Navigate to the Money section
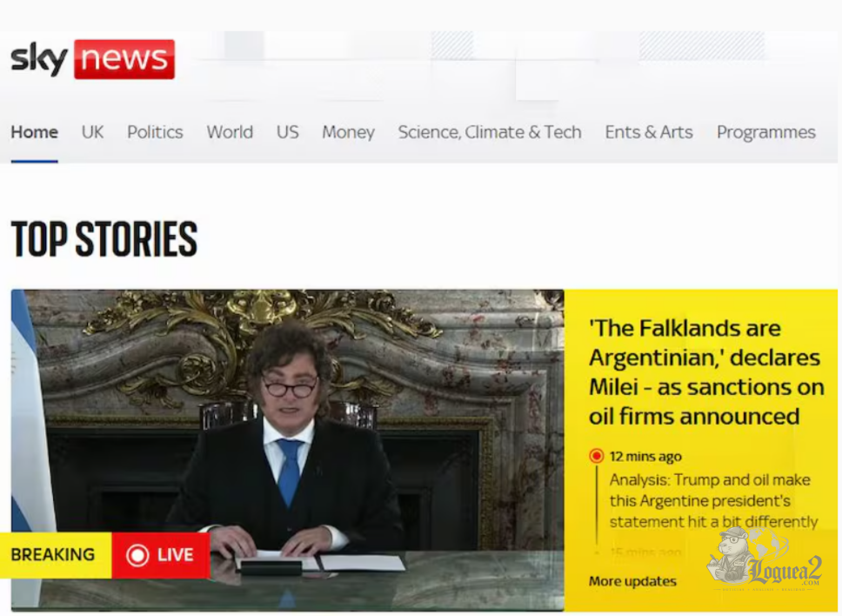Viewport: 842px width, 616px height. pyautogui.click(x=349, y=132)
